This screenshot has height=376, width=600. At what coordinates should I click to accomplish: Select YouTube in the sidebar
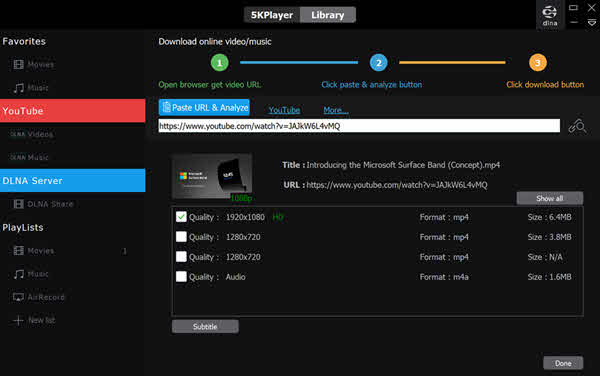[73, 111]
